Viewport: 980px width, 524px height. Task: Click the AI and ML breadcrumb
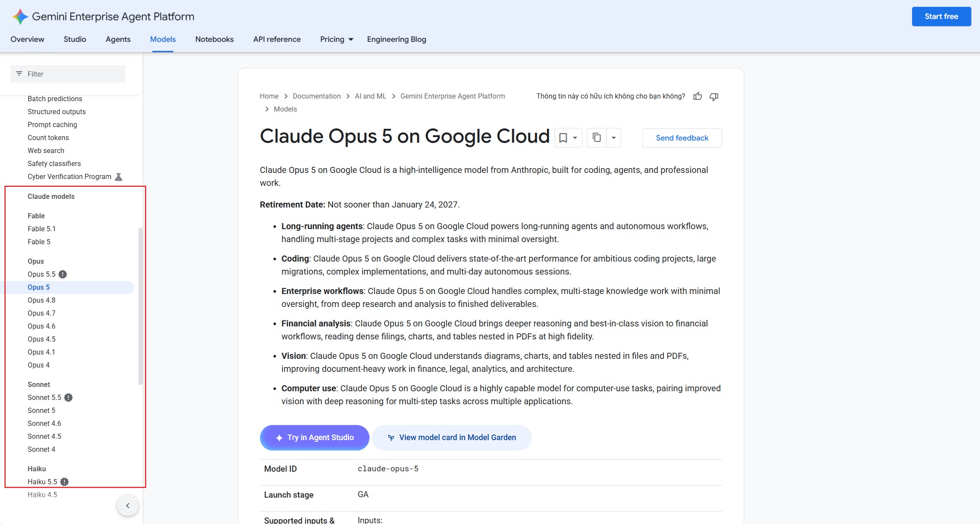click(x=370, y=96)
